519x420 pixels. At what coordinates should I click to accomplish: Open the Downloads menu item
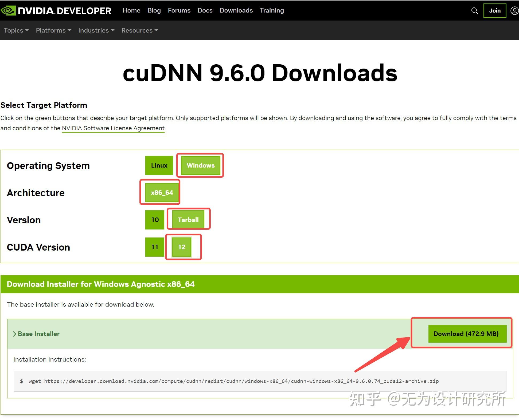coord(236,10)
